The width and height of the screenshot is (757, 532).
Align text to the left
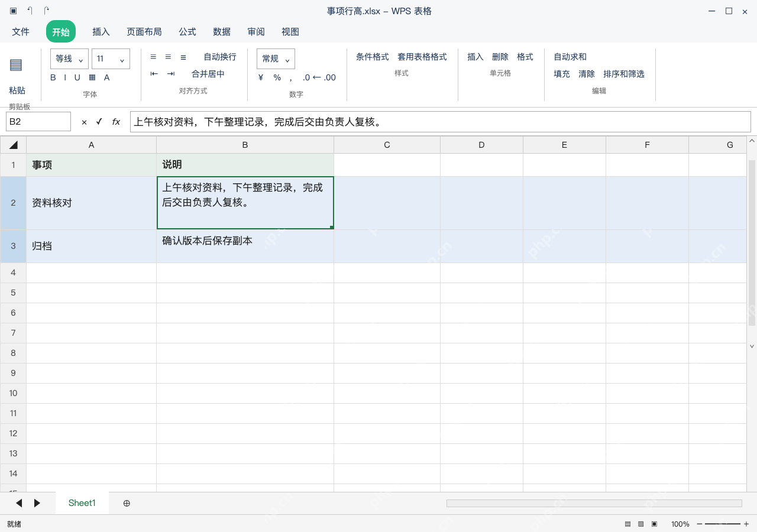point(153,57)
